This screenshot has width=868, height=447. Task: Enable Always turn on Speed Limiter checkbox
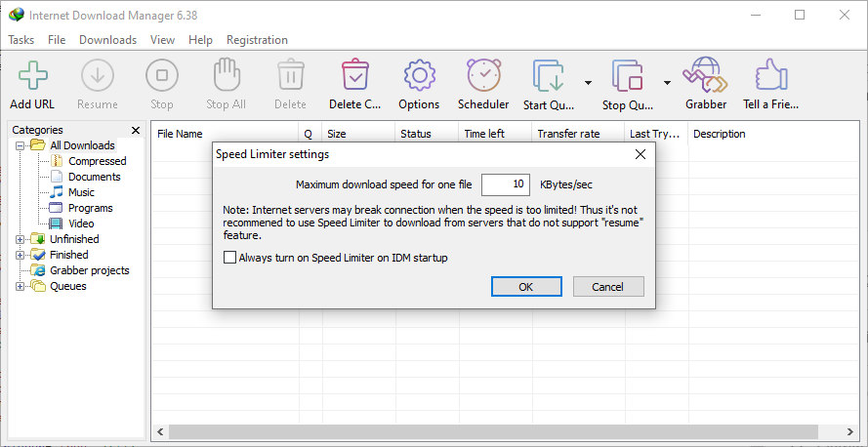coord(229,258)
